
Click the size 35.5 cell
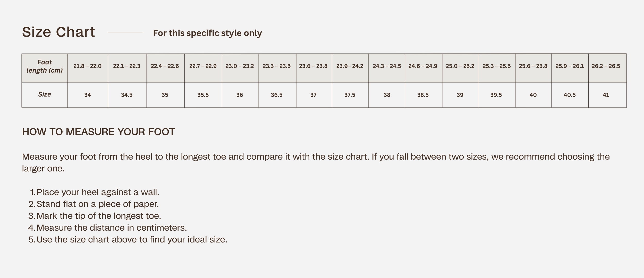coord(203,95)
